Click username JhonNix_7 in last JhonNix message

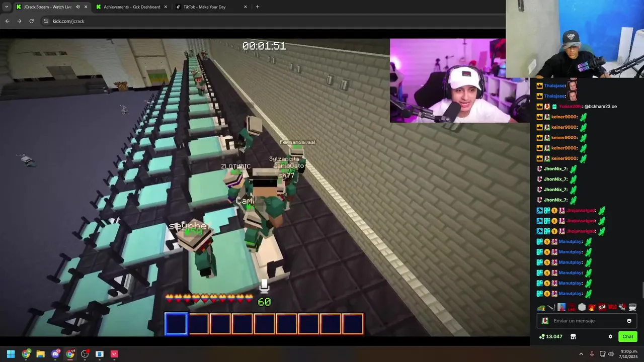(x=555, y=200)
